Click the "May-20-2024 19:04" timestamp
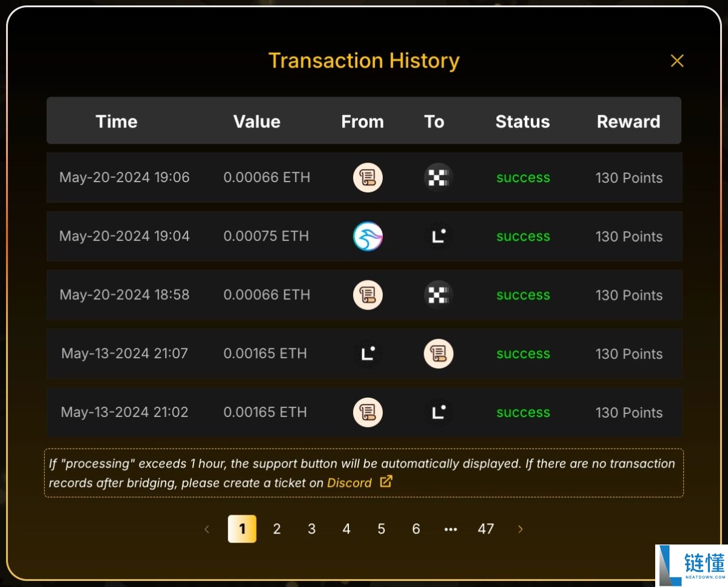The image size is (728, 587). [x=124, y=236]
